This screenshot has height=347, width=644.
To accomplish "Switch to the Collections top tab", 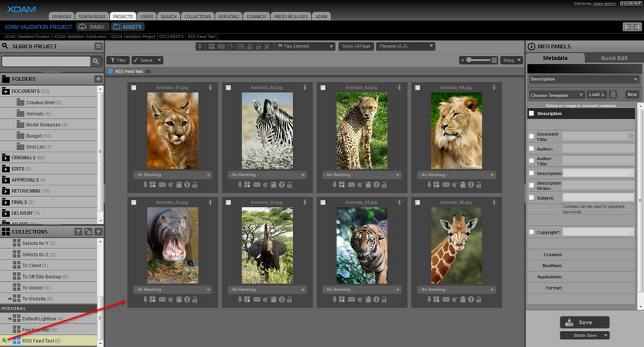I will pyautogui.click(x=198, y=15).
